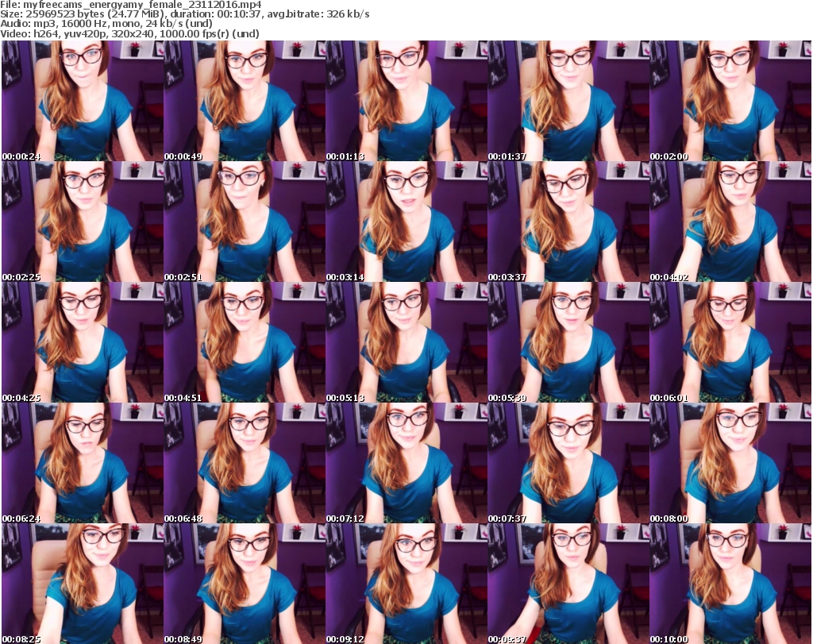Click the File name line in the header
Screen dimensions: 813x644
pos(131,5)
